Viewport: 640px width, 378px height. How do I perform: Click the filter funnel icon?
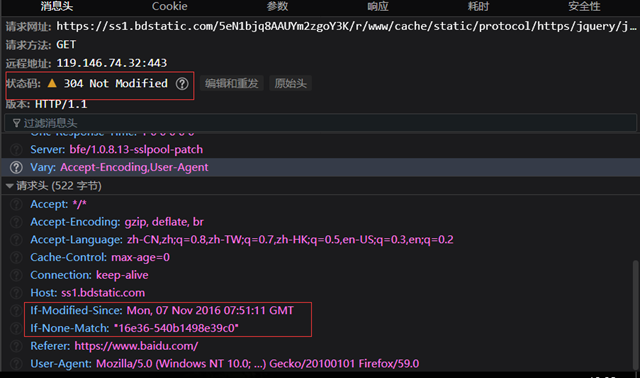pyautogui.click(x=16, y=123)
